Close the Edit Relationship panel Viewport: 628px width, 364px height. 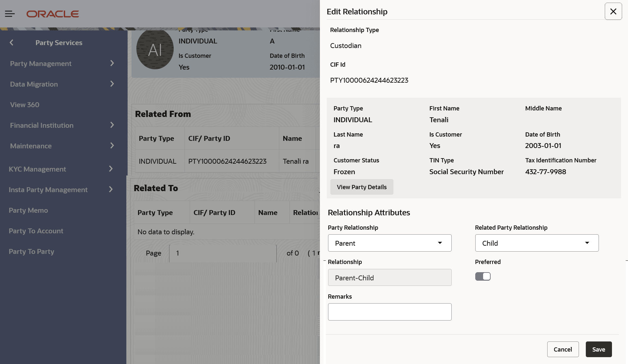613,11
